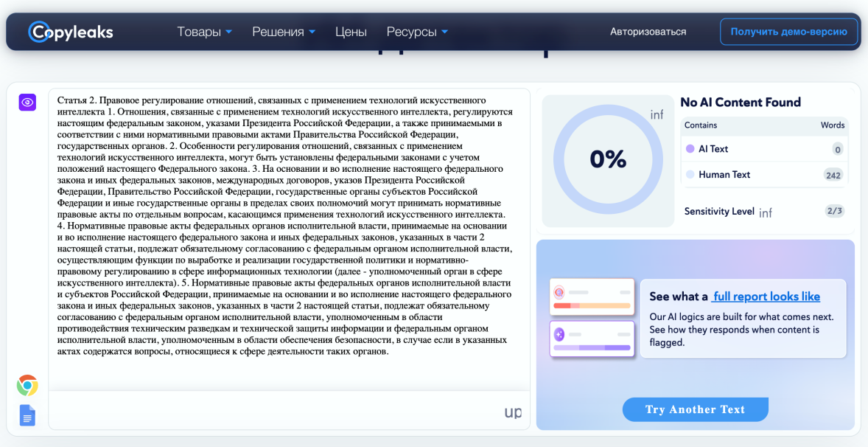Expand the Решения dropdown menu
Image resolution: width=868 pixels, height=447 pixels.
tap(284, 32)
